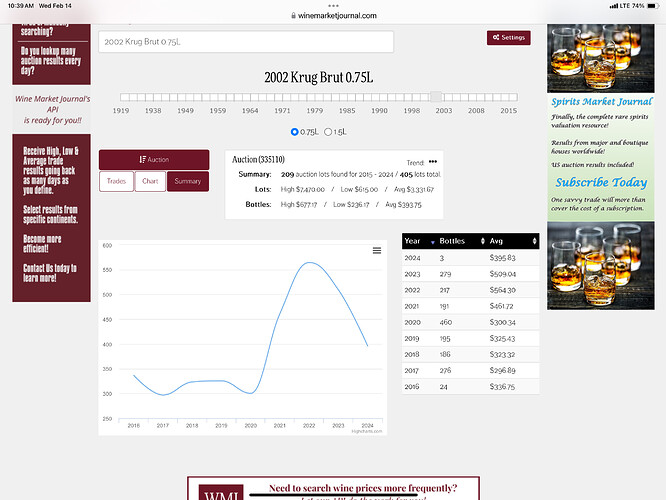Click the Auction sort button
This screenshot has height=500, width=666.
(x=154, y=160)
